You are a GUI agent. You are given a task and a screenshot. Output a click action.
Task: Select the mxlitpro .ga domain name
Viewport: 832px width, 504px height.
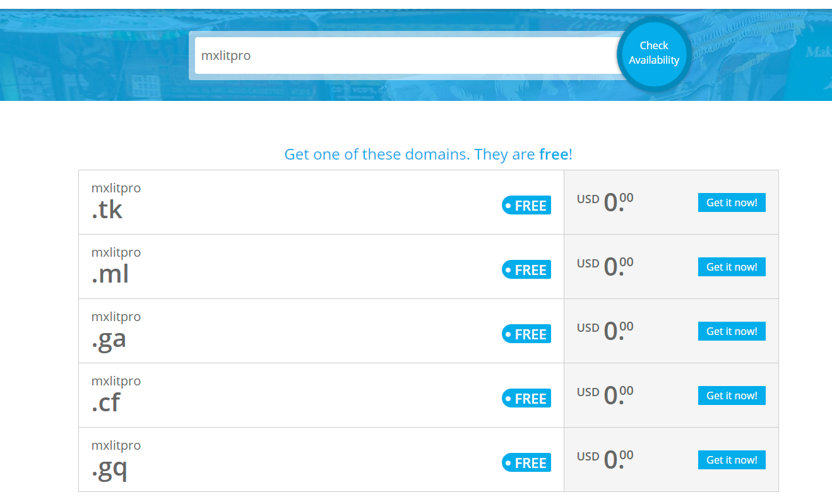pos(116,331)
